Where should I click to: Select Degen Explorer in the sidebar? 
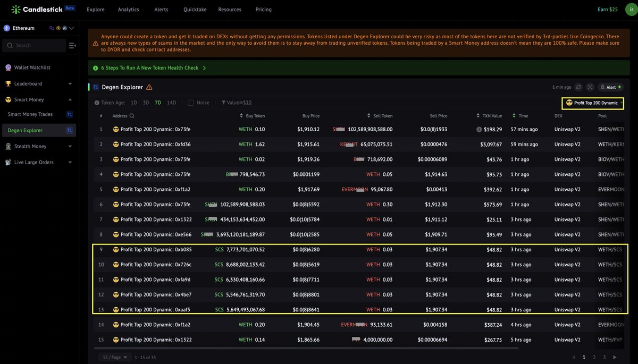coord(39,130)
